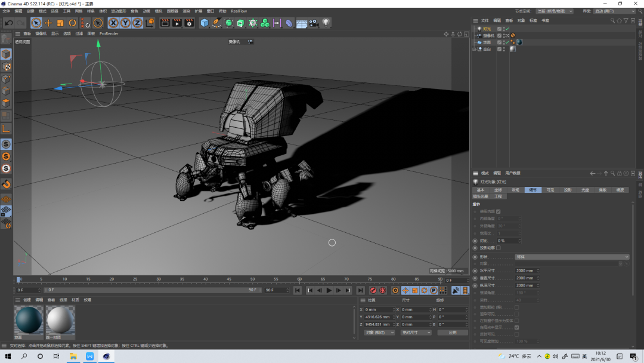Go to start of animation button
644x363 pixels.
pyautogui.click(x=298, y=291)
